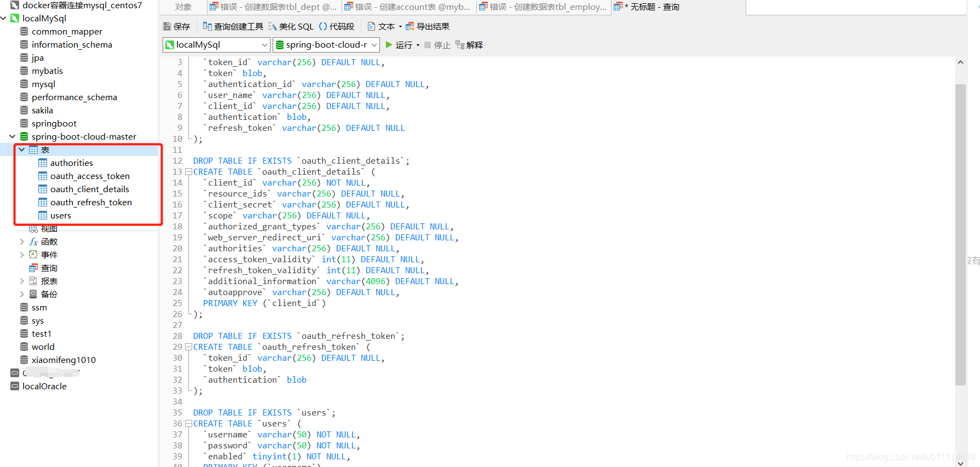The height and width of the screenshot is (467, 980).
Task: Expand the 函数 functions node
Action: (x=22, y=242)
